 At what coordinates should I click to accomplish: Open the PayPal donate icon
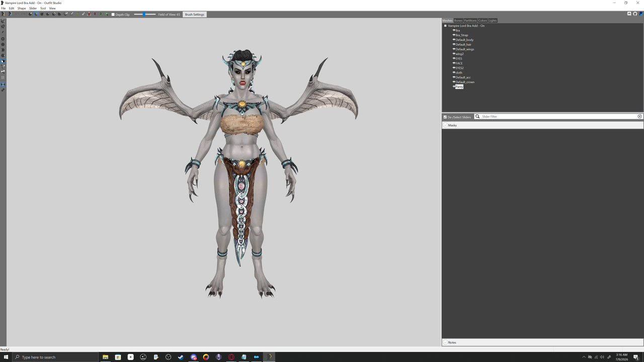coord(641,14)
